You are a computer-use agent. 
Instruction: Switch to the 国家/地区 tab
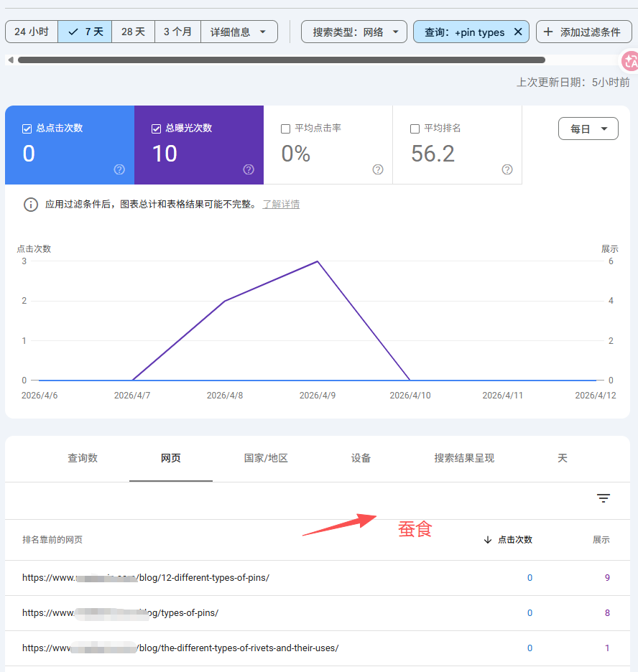[x=266, y=457]
